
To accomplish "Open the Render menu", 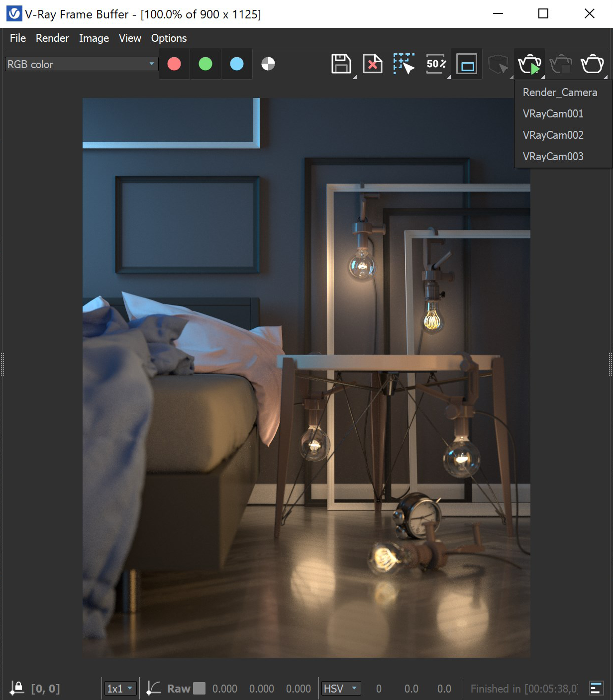I will pos(52,38).
